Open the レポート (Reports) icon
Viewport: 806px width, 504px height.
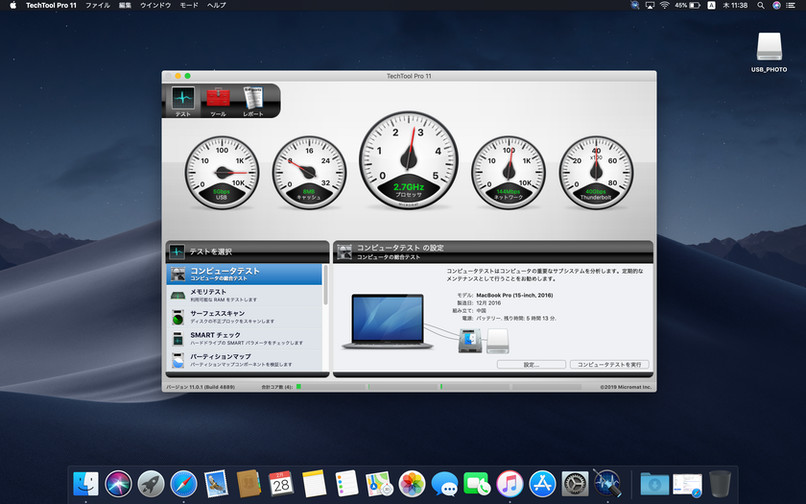click(253, 100)
